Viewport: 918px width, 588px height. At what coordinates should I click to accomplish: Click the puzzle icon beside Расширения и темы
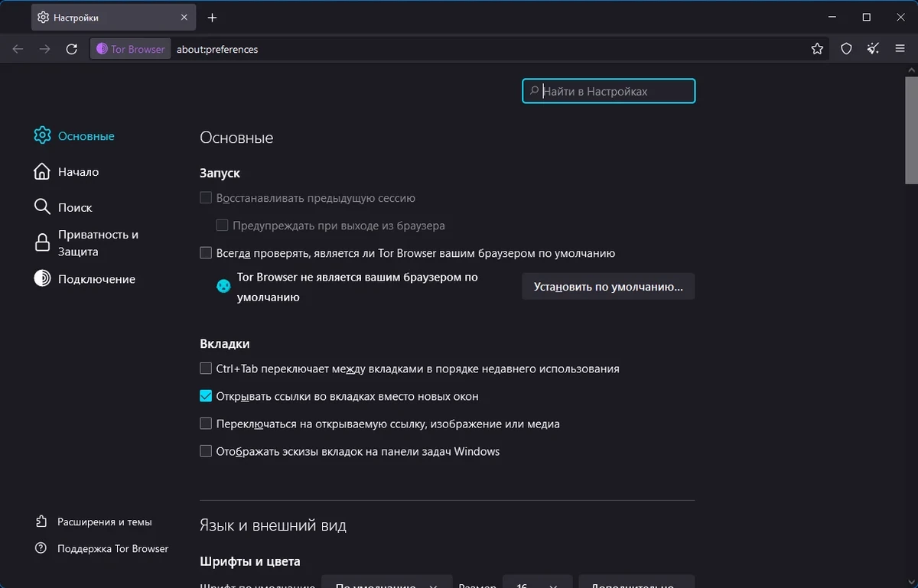pyautogui.click(x=41, y=521)
